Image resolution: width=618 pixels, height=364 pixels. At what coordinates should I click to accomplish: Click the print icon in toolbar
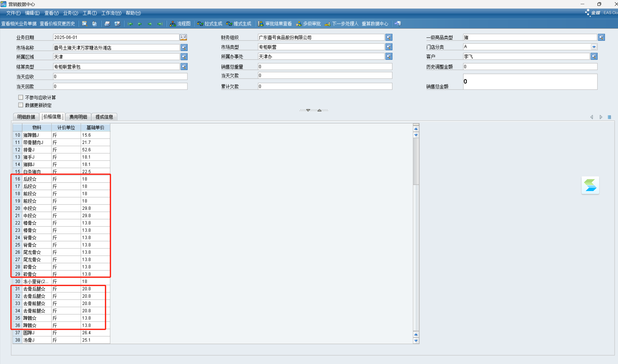click(x=107, y=24)
